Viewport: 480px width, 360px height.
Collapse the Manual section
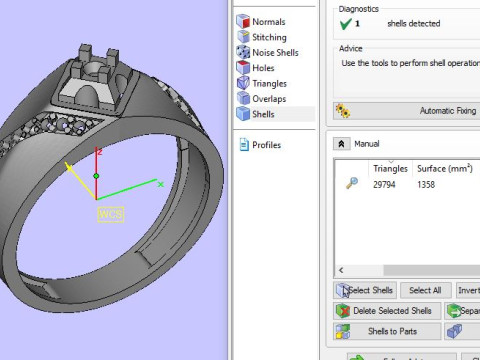click(341, 144)
